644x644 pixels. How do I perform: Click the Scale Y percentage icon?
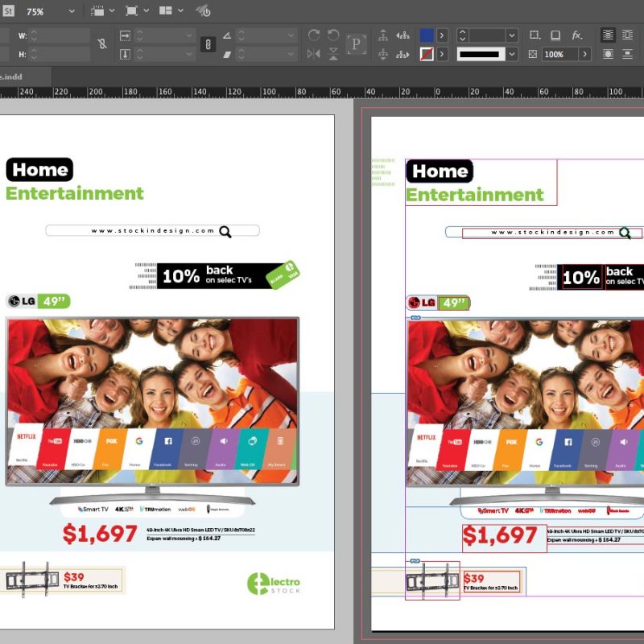tap(125, 54)
